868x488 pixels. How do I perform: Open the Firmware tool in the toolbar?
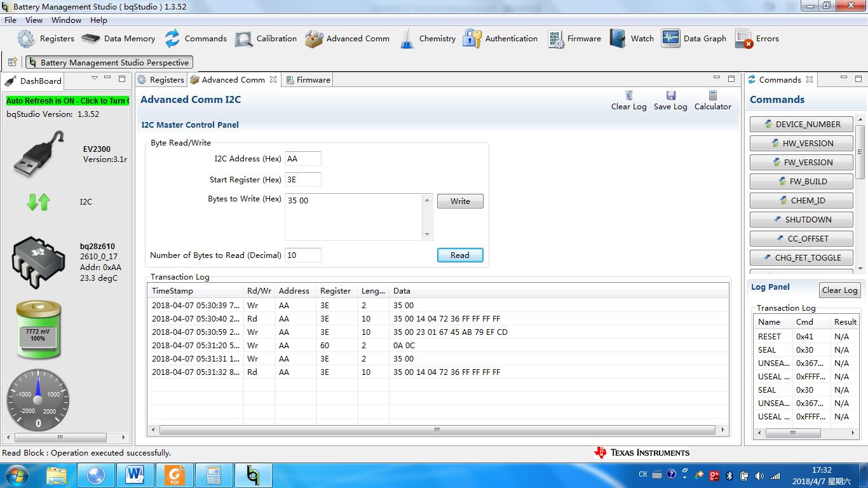click(x=574, y=39)
